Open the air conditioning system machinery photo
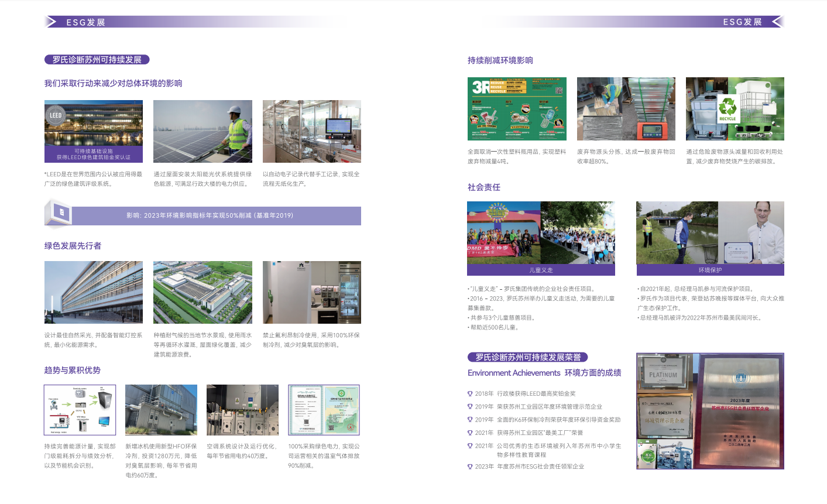827x504 pixels. pyautogui.click(x=242, y=410)
